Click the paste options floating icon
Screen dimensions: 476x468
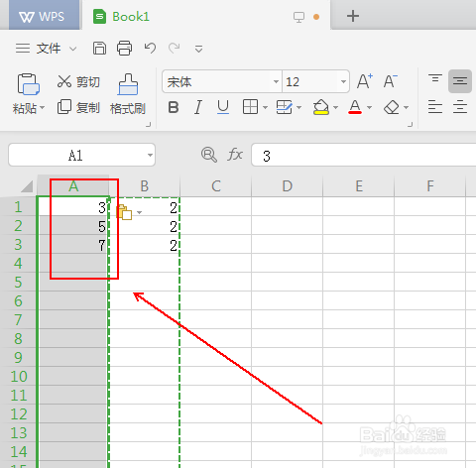point(124,212)
